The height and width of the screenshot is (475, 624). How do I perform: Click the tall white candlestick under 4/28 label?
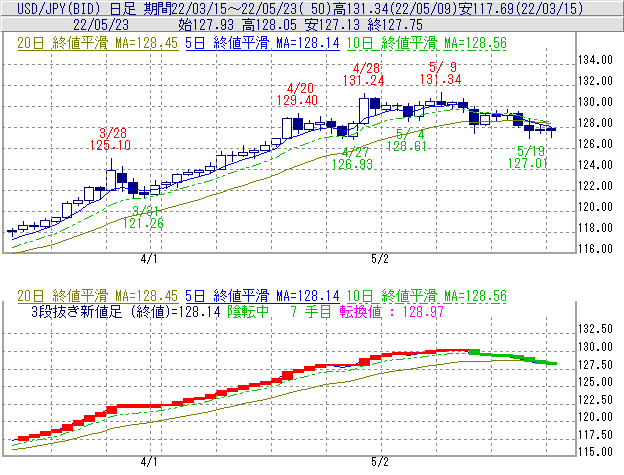(x=364, y=111)
